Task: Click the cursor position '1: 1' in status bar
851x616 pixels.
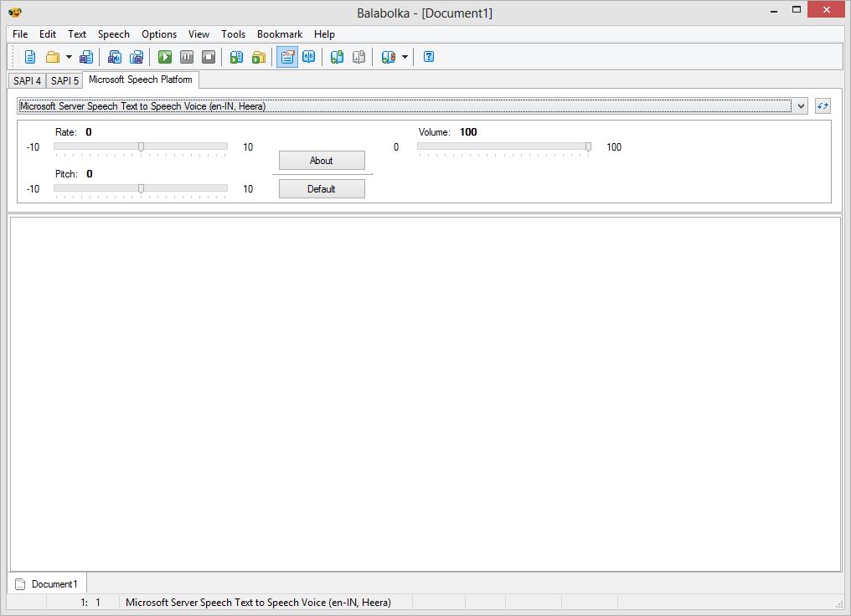Action: [90, 603]
